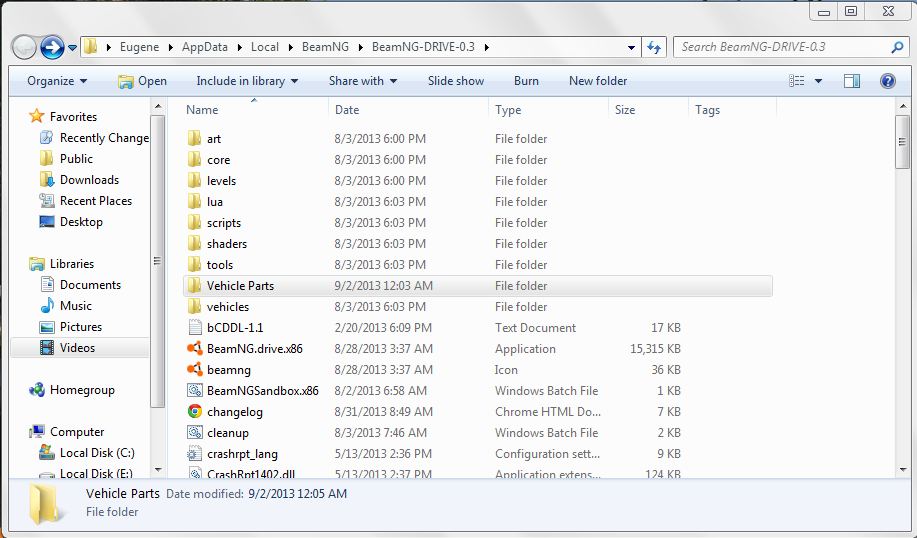
Task: Click the search magnifier icon
Action: (x=897, y=47)
